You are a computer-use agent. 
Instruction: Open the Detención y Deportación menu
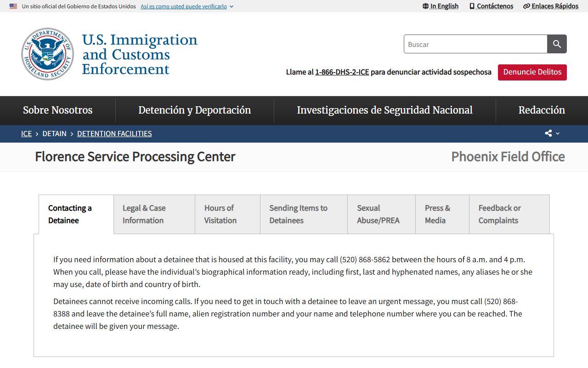(x=195, y=110)
